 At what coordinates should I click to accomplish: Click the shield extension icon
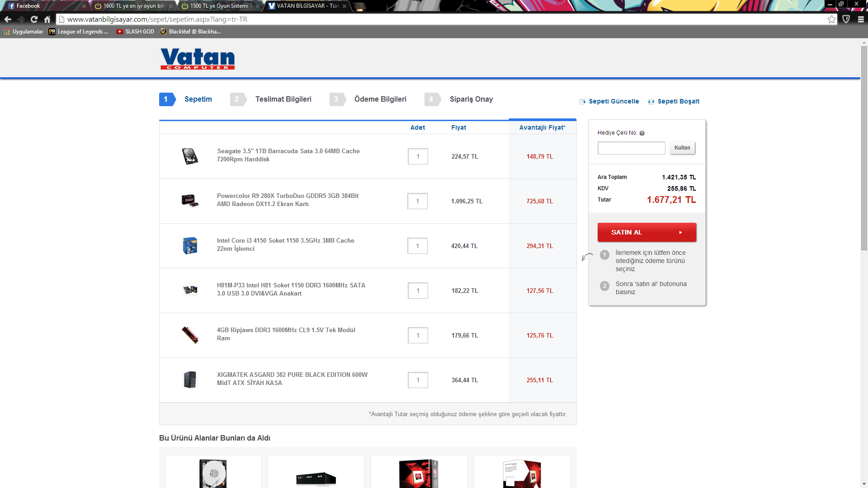[846, 19]
